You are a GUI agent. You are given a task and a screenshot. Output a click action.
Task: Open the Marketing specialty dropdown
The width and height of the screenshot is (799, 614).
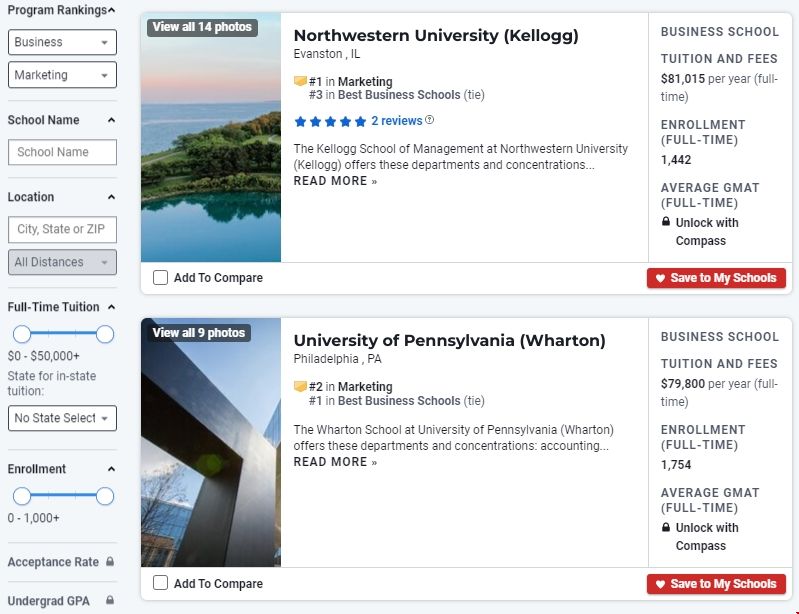[62, 75]
